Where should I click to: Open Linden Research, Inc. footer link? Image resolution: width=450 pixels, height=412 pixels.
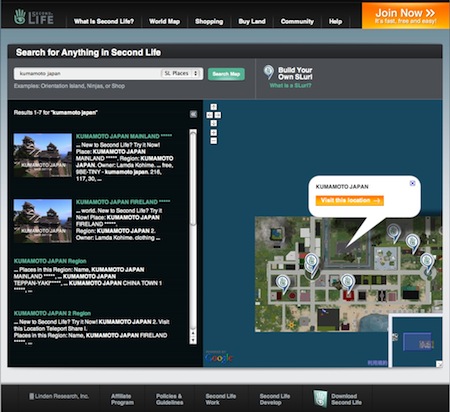coord(59,396)
